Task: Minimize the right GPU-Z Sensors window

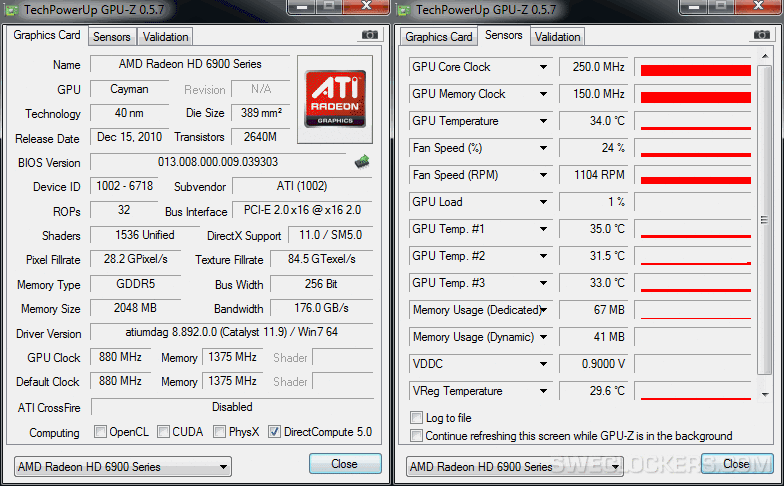Action: (693, 6)
